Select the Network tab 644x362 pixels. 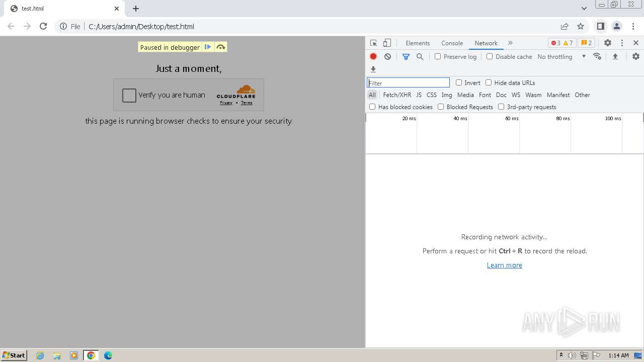(x=486, y=43)
